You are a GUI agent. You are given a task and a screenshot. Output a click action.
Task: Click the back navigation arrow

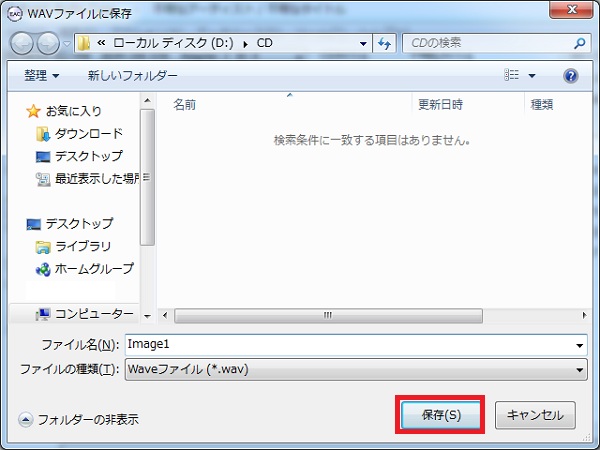[x=22, y=45]
